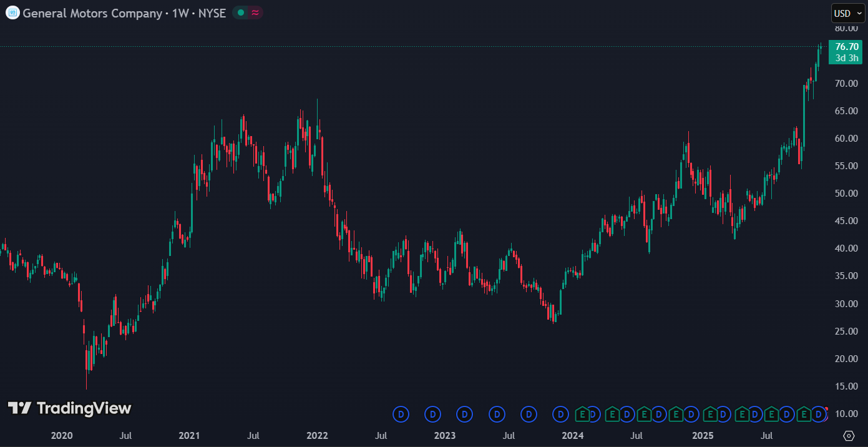Click the 2024 time axis label
Image resolution: width=868 pixels, height=447 pixels.
tap(572, 435)
